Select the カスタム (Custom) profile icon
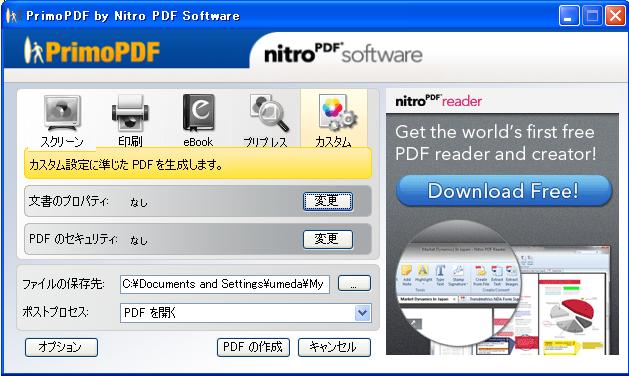629x376 pixels. point(336,113)
